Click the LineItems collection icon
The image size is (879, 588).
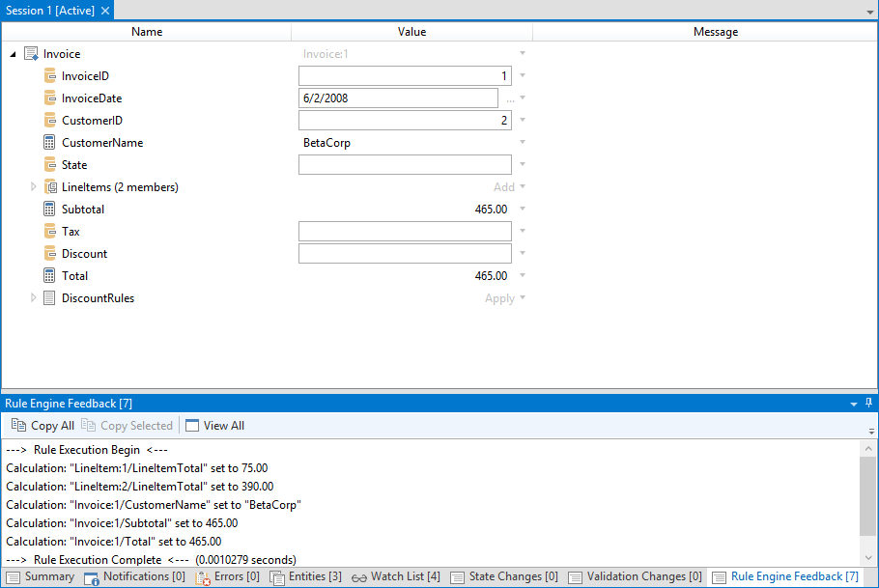[50, 187]
